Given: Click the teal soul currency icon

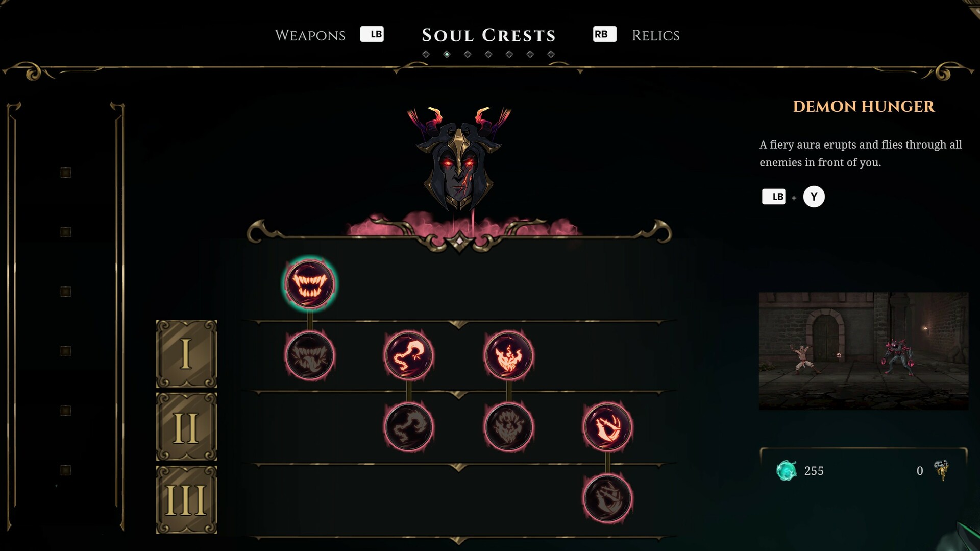Looking at the screenshot, I should click(786, 470).
